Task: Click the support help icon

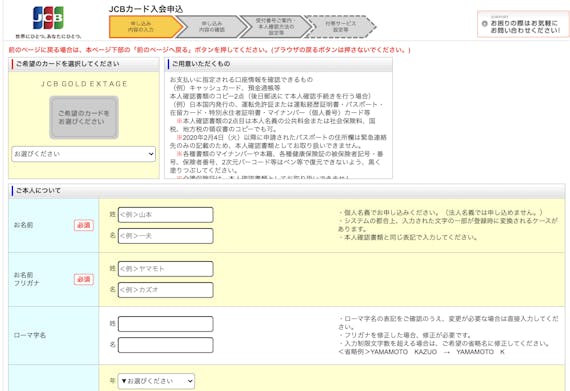Action: click(x=485, y=24)
